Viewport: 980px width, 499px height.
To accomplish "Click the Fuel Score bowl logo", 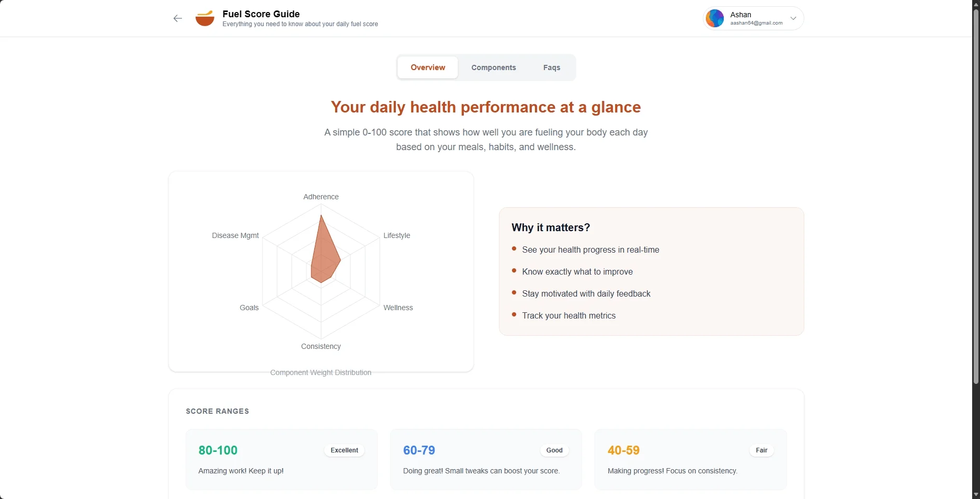I will [x=204, y=18].
